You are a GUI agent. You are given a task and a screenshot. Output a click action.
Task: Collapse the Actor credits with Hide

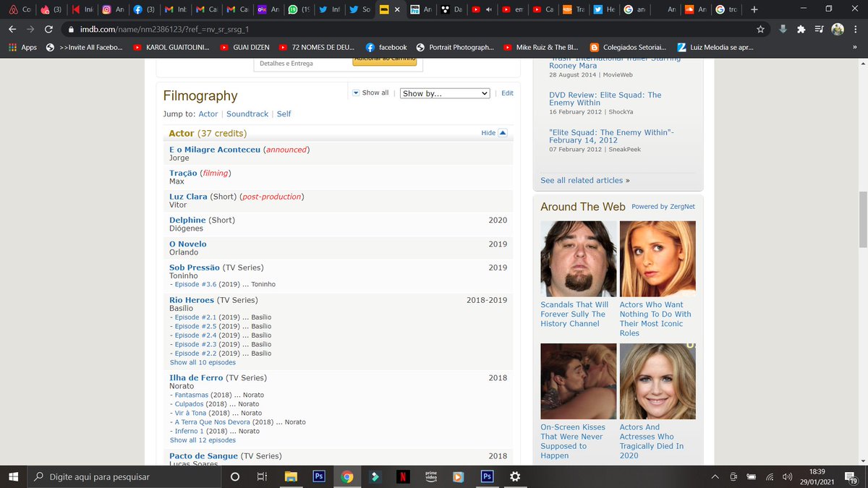tap(495, 133)
